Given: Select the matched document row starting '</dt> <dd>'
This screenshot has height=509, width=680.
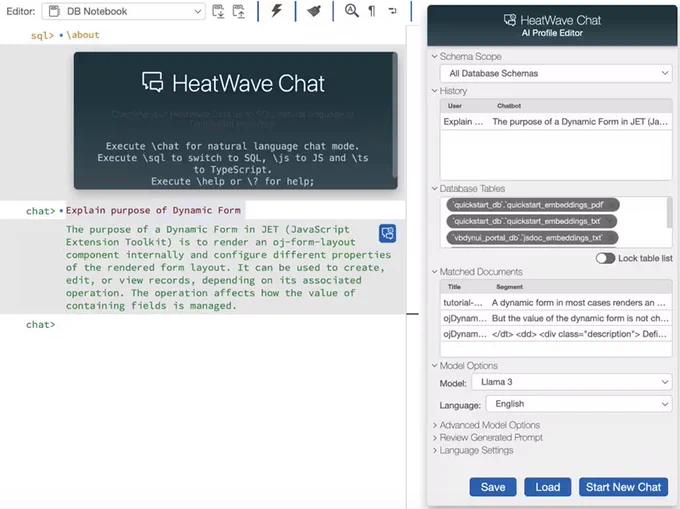Looking at the screenshot, I should coord(556,334).
